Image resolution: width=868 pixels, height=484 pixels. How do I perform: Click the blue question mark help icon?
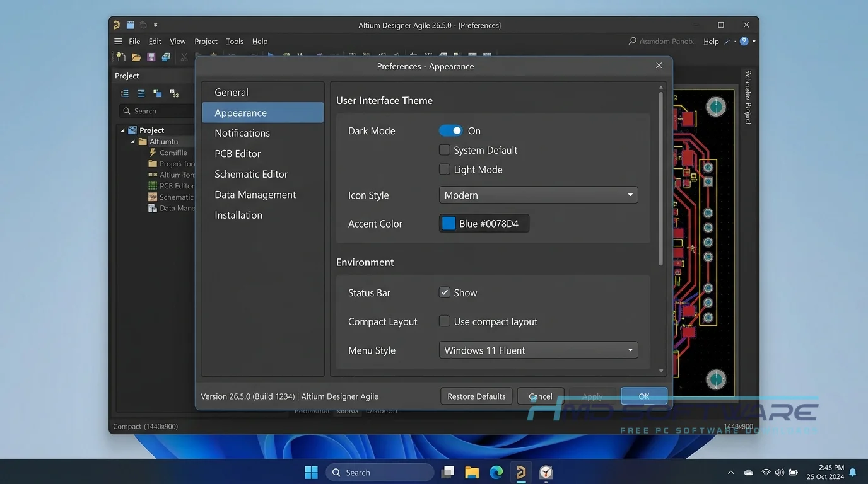[x=744, y=42]
